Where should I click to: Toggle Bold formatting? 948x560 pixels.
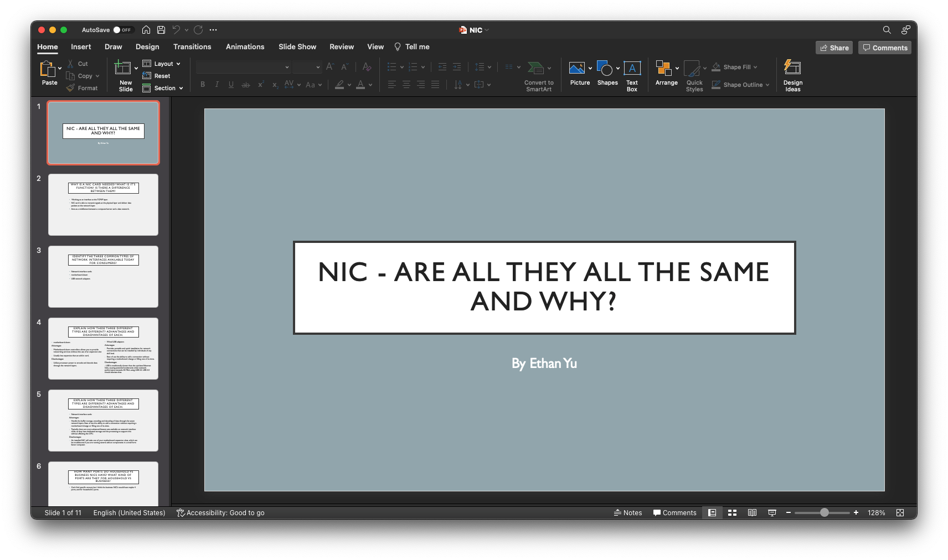tap(203, 85)
